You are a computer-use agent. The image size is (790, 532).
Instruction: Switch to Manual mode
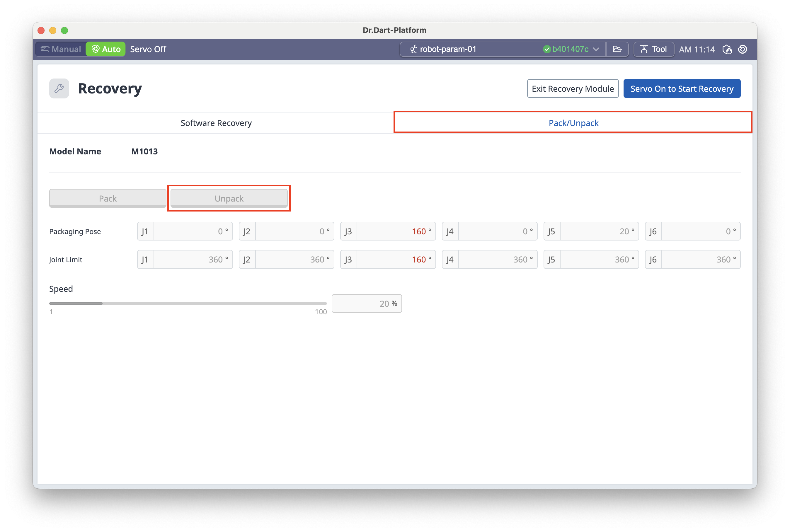click(61, 49)
